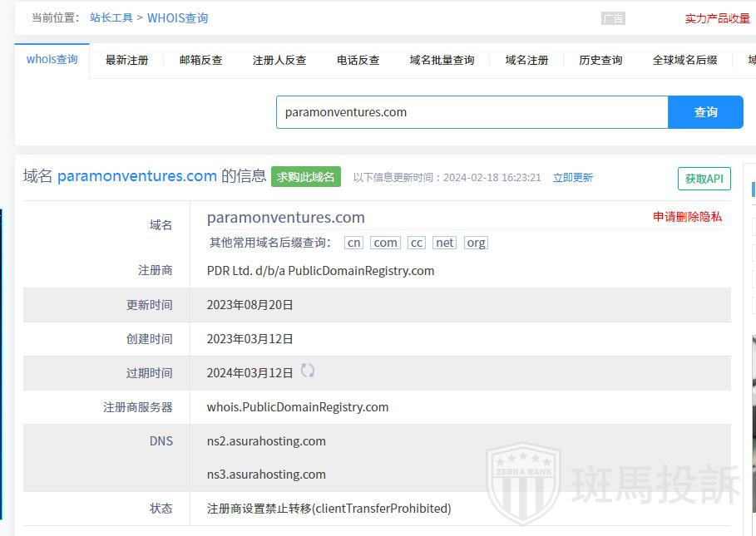Click the 立即更新 link

(x=573, y=178)
